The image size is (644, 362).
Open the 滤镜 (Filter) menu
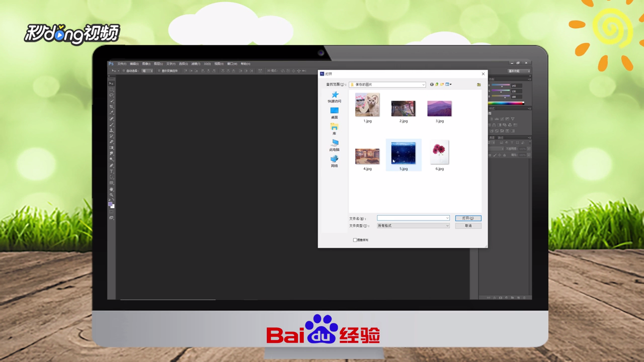(x=196, y=64)
